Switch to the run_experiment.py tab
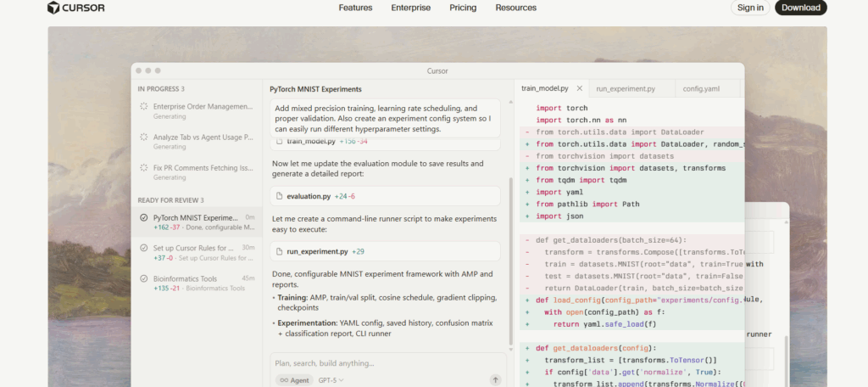This screenshot has width=868, height=387. point(626,88)
